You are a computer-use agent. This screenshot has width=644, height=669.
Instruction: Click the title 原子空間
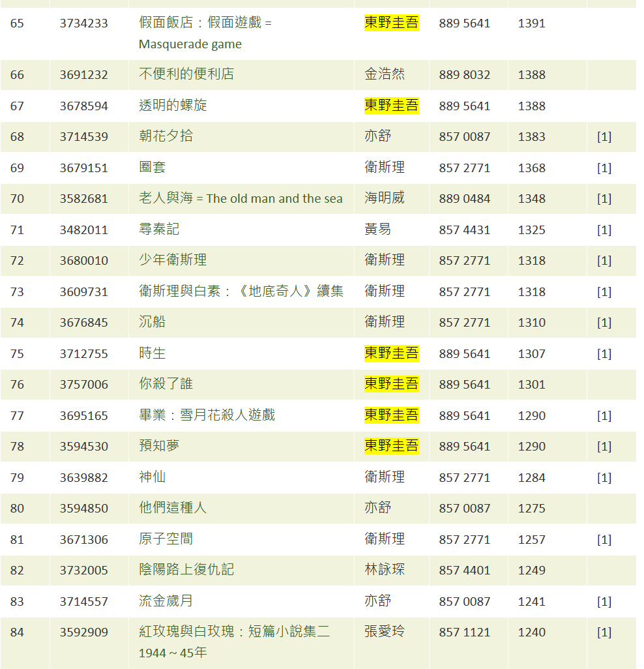pos(166,539)
